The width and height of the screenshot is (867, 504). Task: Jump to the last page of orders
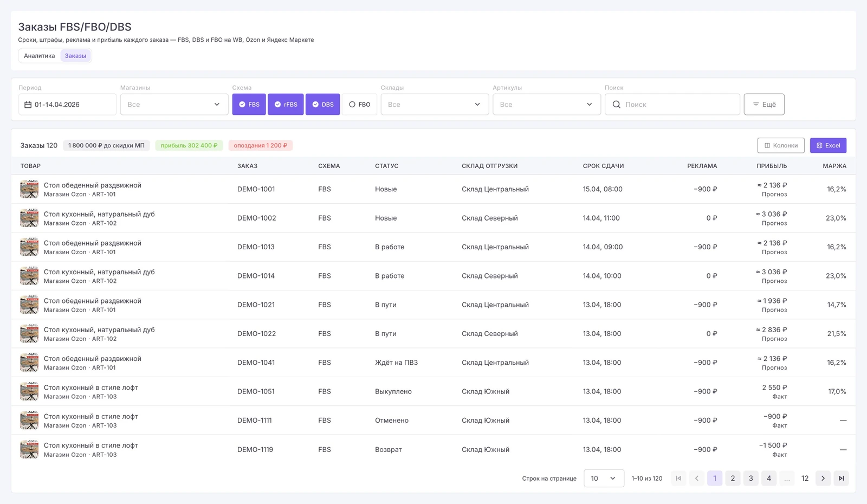pos(841,479)
